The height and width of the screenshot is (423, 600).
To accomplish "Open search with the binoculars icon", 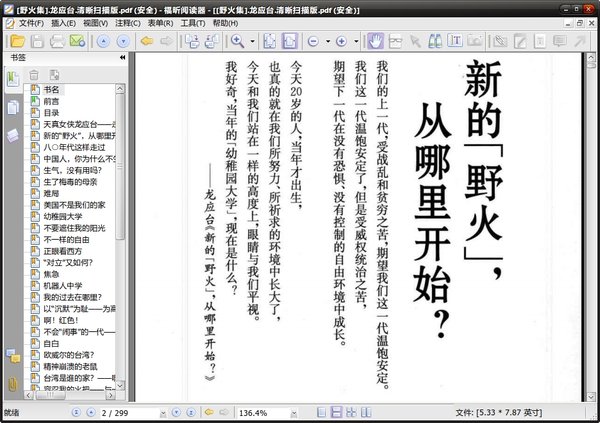I will [x=435, y=41].
